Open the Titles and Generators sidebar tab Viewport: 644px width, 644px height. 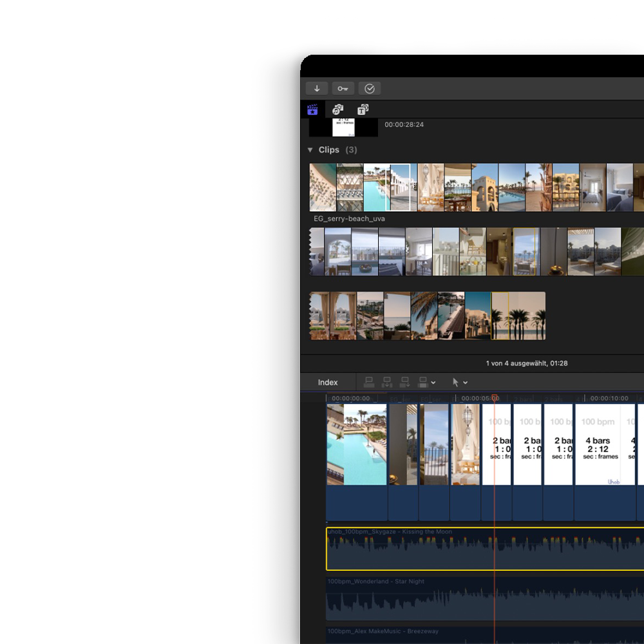tap(363, 109)
